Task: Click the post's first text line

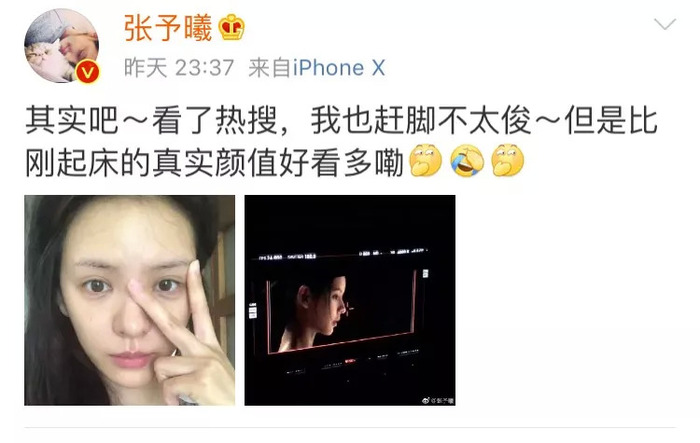Action: coord(342,121)
